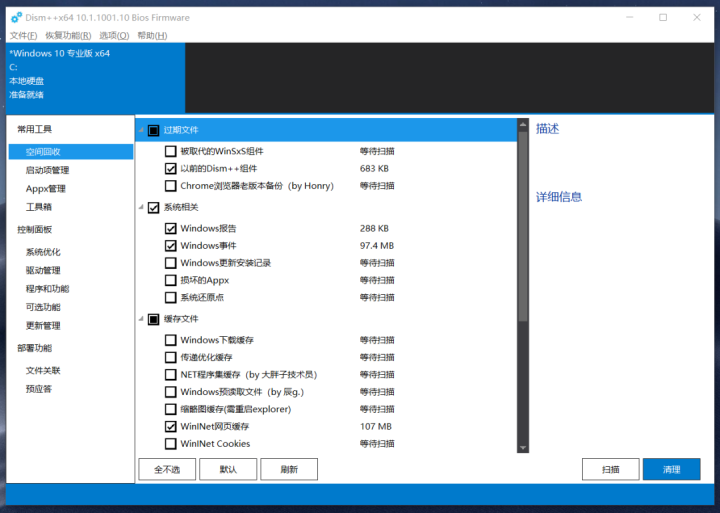Open the 文件(F) menu

(23, 35)
